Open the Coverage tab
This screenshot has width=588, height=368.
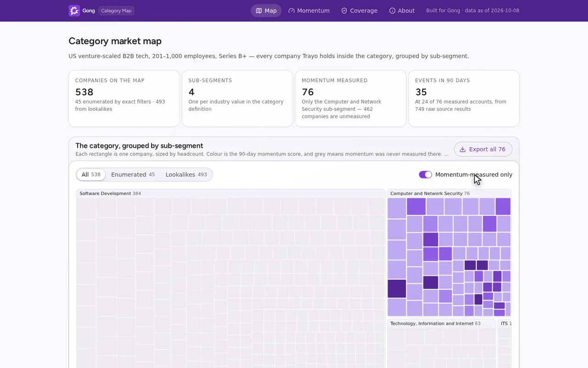[359, 11]
